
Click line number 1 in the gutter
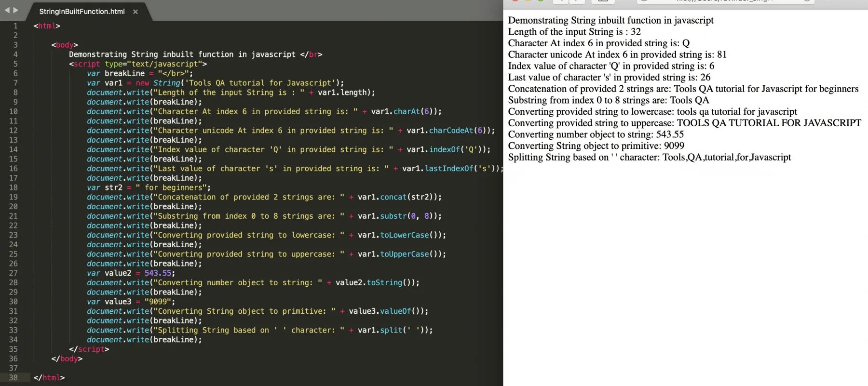pyautogui.click(x=15, y=26)
